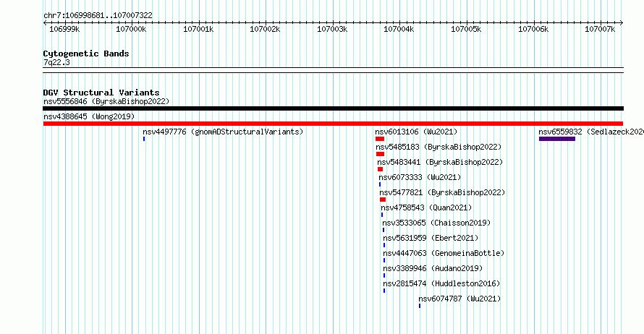Open nsv4497776 (gnomADStructuralVariants) variant label

pyautogui.click(x=223, y=132)
